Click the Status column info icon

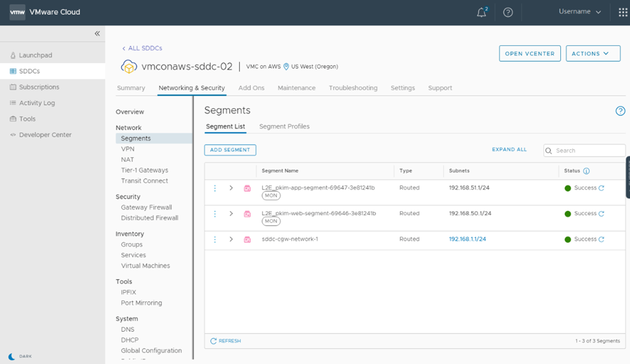[586, 171]
